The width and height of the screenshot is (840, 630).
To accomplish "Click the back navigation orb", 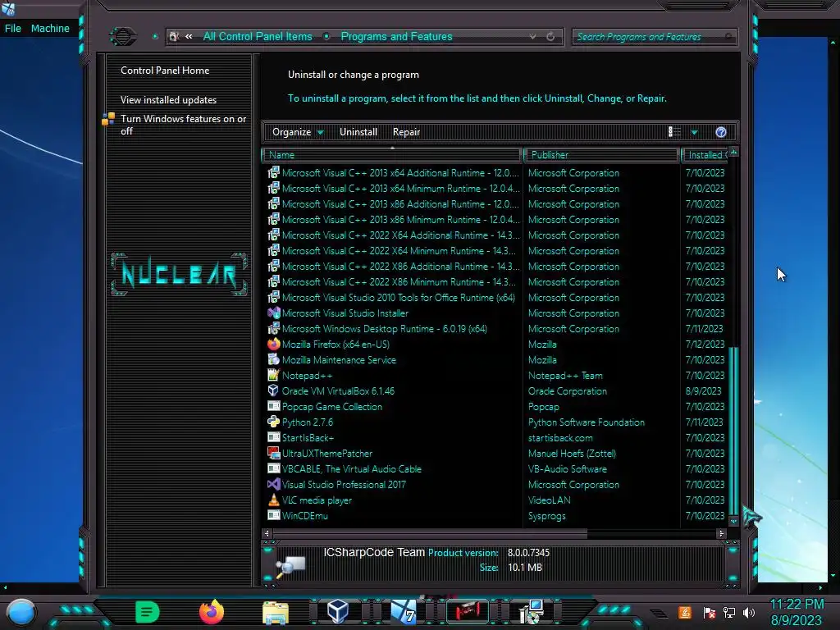I will 123,36.
